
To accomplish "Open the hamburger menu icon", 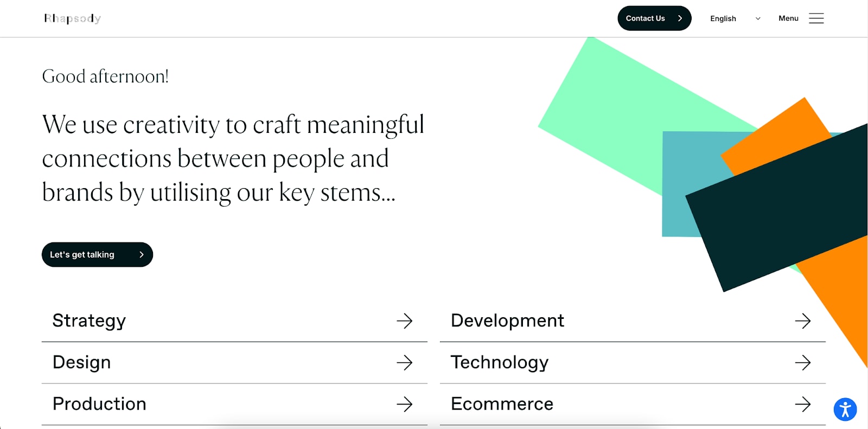I will [x=816, y=18].
